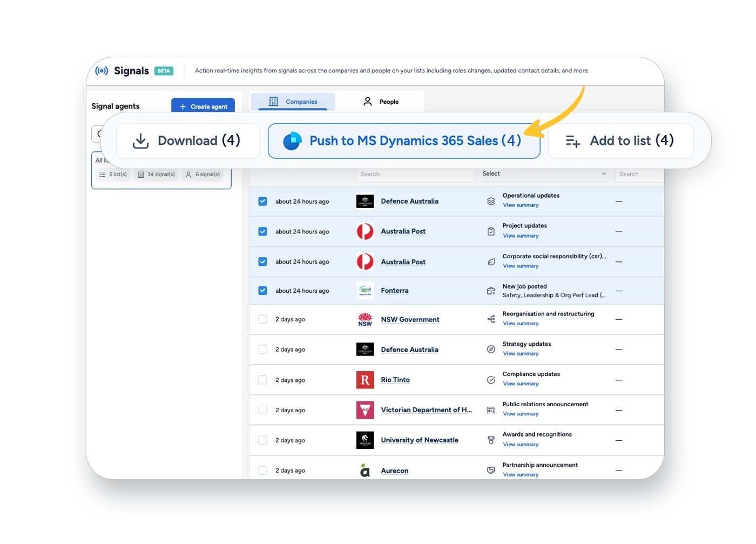Click the Awards and recognitions medal icon
756x544 pixels.
click(491, 440)
